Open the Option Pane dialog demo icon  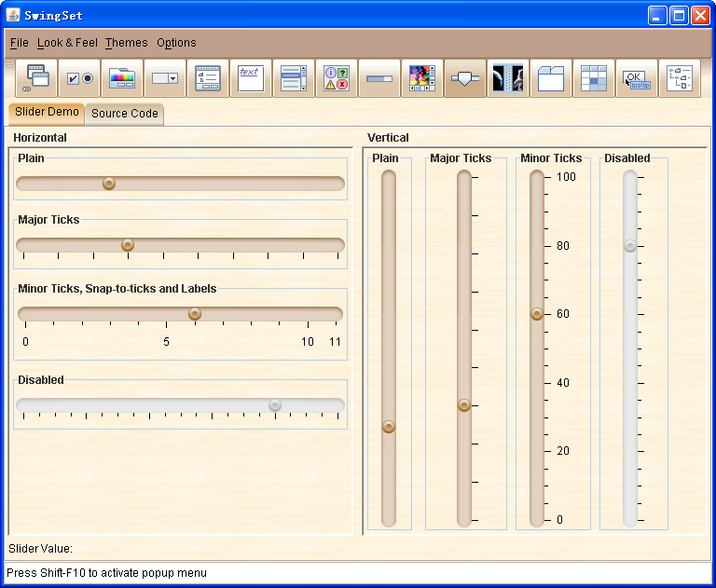pos(337,78)
